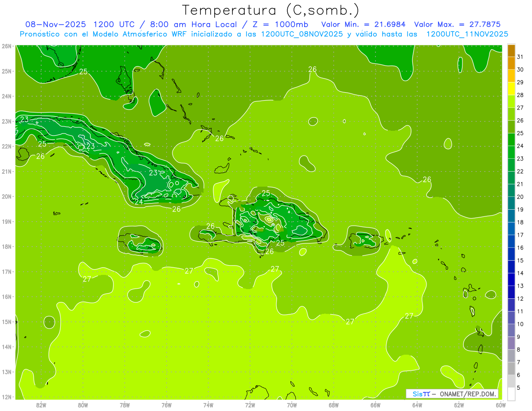Click the longitude axis label "66W"
Viewport: 532px width, 411px height.
coord(376,405)
